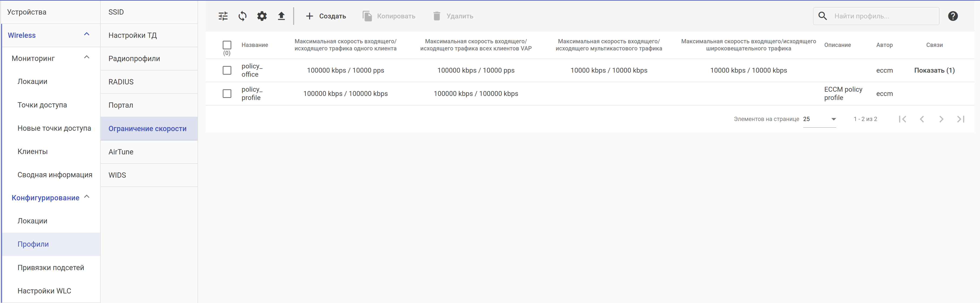Go to the first page arrow

tap(902, 119)
